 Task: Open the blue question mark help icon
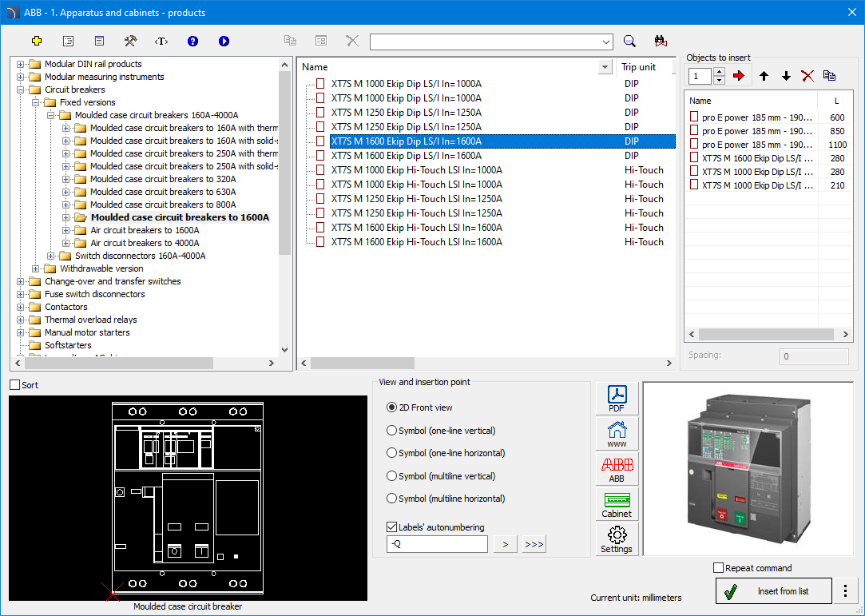[192, 41]
